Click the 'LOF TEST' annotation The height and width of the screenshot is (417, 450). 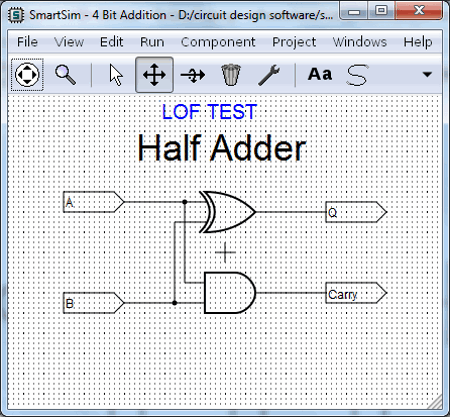209,112
